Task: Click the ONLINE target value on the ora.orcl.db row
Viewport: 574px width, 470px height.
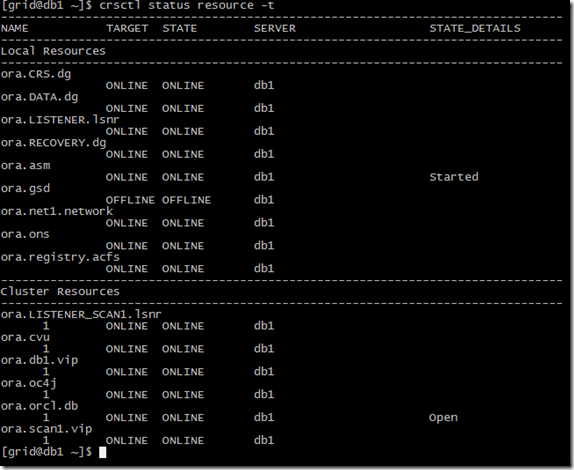Action: [x=127, y=418]
